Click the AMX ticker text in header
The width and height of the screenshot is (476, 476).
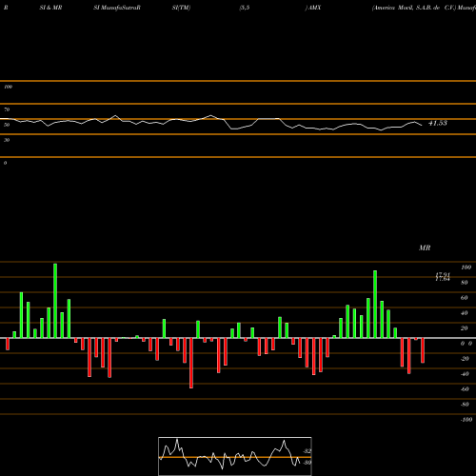tap(314, 8)
